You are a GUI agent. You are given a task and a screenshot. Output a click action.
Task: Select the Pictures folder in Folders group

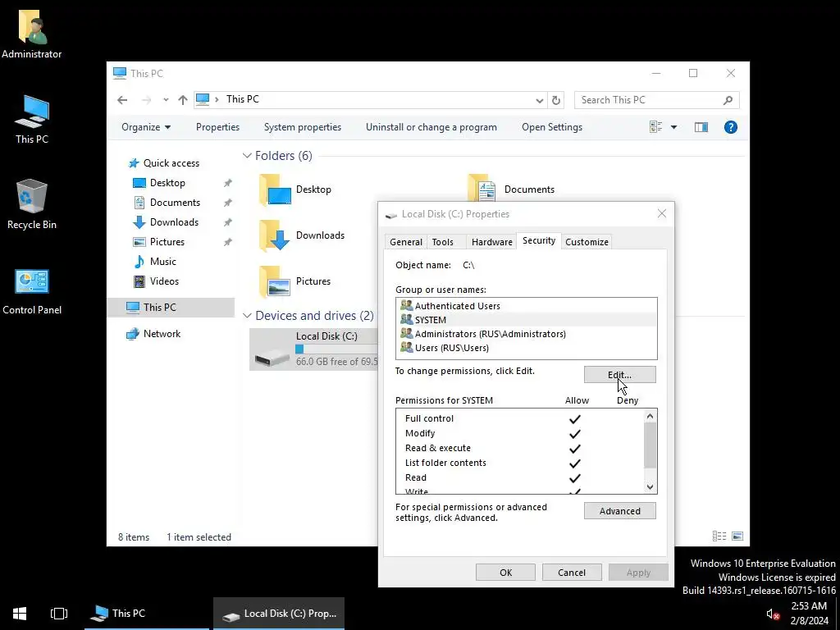(295, 281)
